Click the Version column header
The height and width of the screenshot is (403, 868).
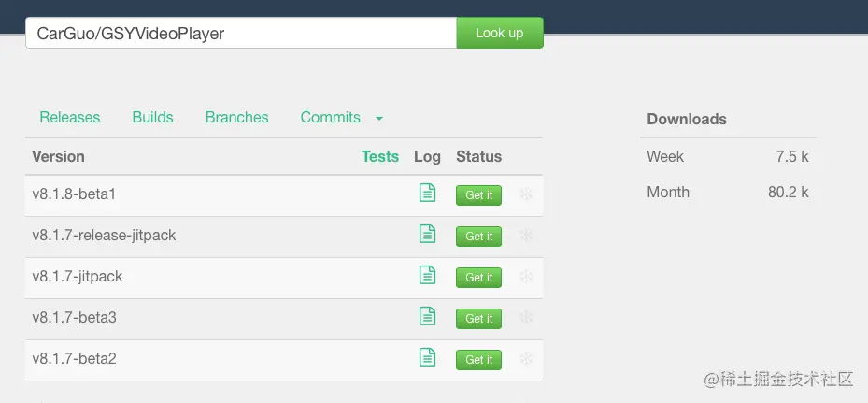click(x=58, y=157)
